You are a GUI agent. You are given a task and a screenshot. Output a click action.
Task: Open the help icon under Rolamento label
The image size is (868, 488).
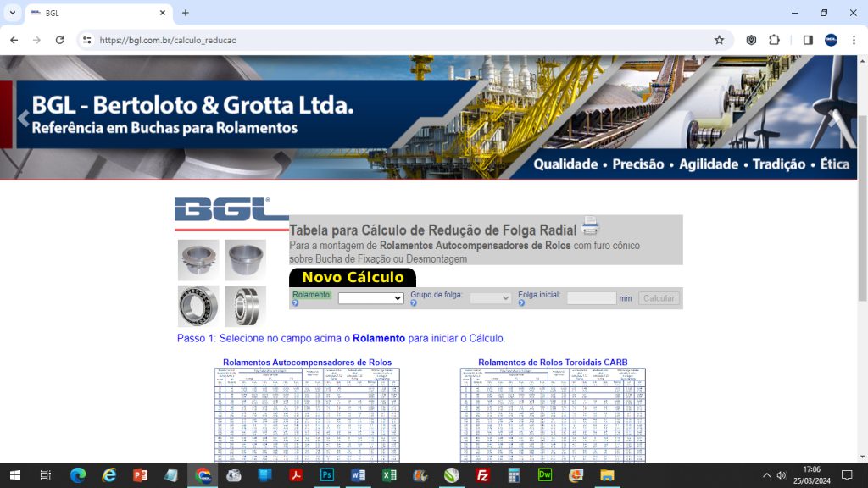tap(295, 303)
